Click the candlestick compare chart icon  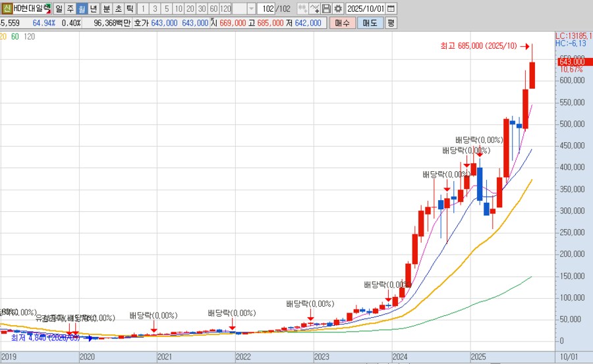coord(302,9)
